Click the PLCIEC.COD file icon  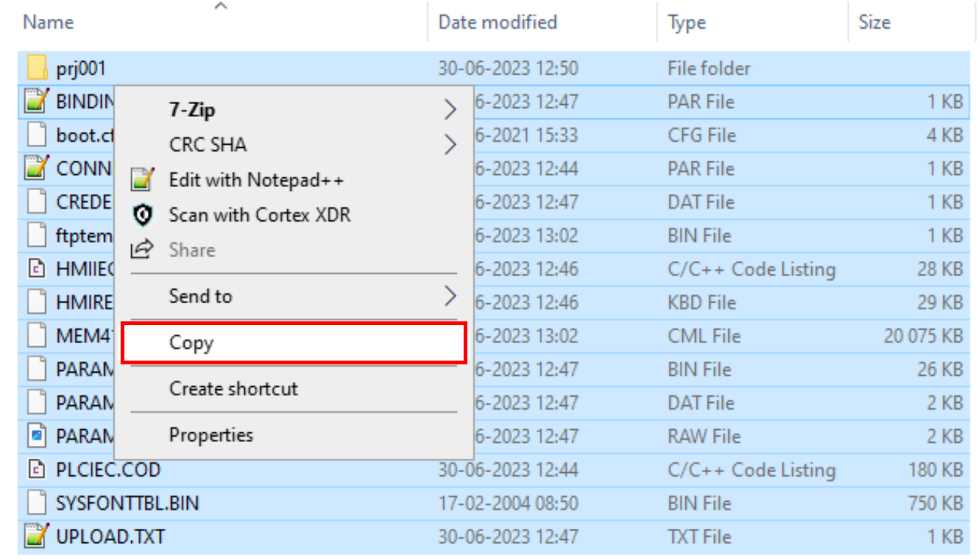point(35,470)
